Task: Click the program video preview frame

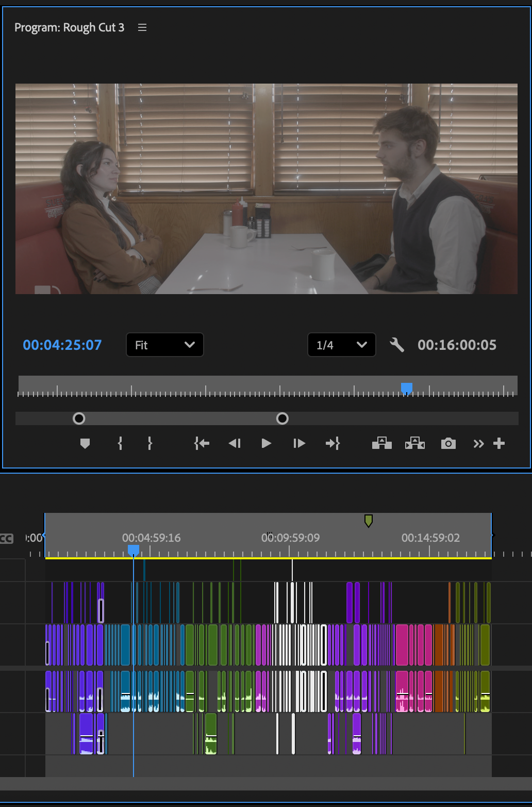Action: click(x=267, y=189)
